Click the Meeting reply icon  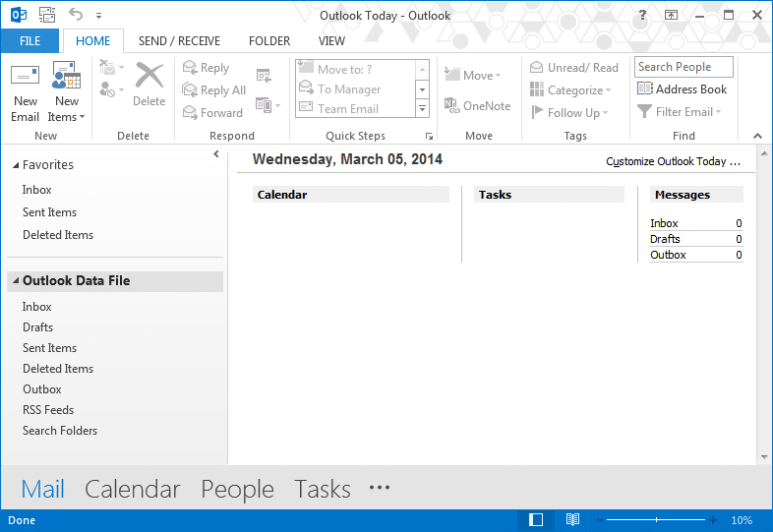click(264, 76)
